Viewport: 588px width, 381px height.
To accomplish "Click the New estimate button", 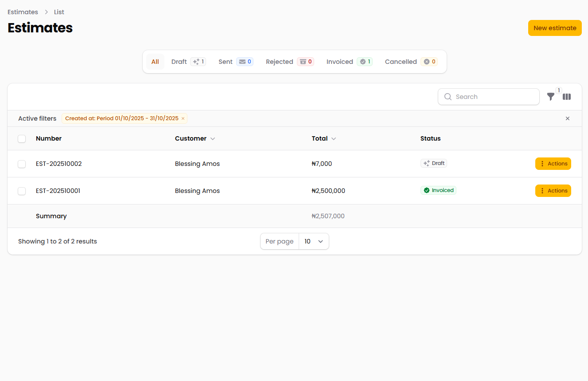I will (x=554, y=28).
